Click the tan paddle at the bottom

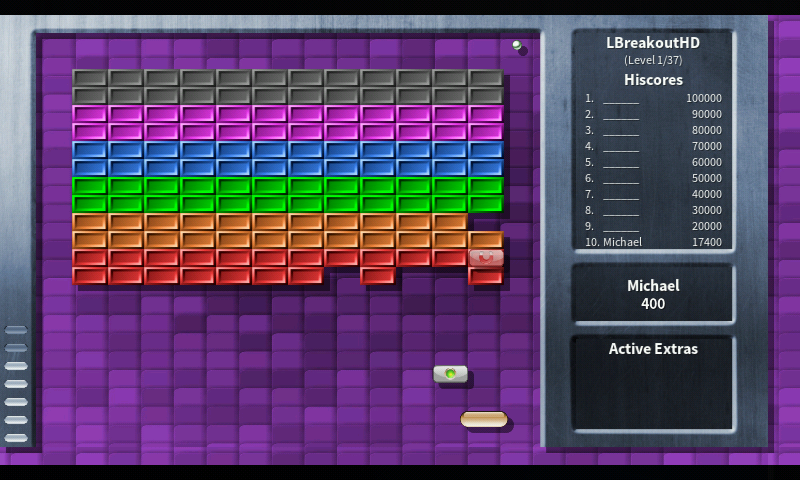coord(484,420)
